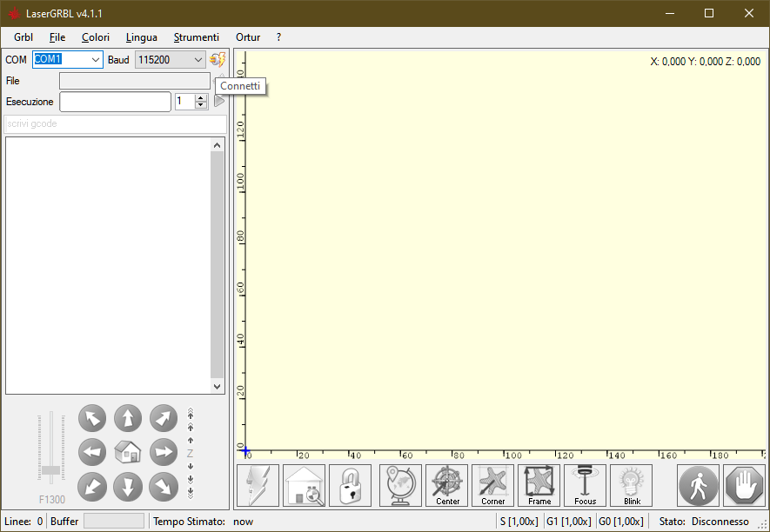
Task: Click the log scrollbar up arrow
Action: (x=217, y=145)
